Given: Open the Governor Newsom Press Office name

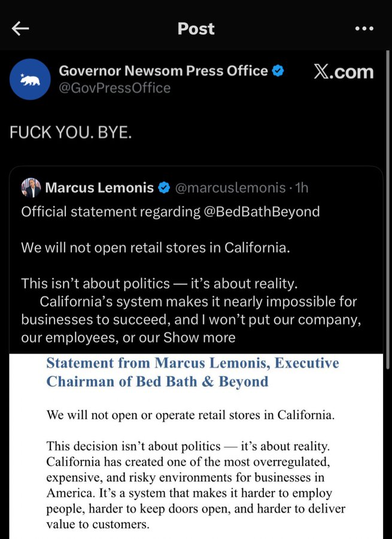Looking at the screenshot, I should click(x=163, y=71).
